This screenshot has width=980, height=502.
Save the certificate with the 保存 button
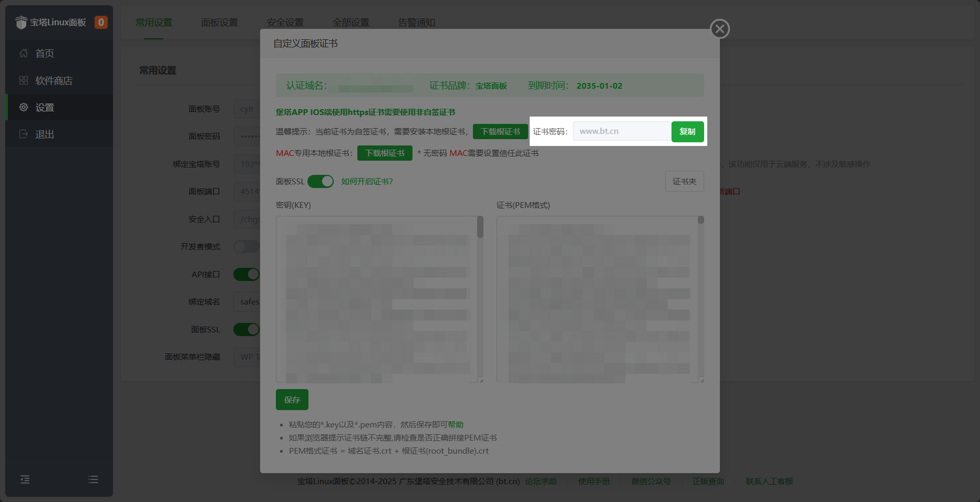coord(292,400)
